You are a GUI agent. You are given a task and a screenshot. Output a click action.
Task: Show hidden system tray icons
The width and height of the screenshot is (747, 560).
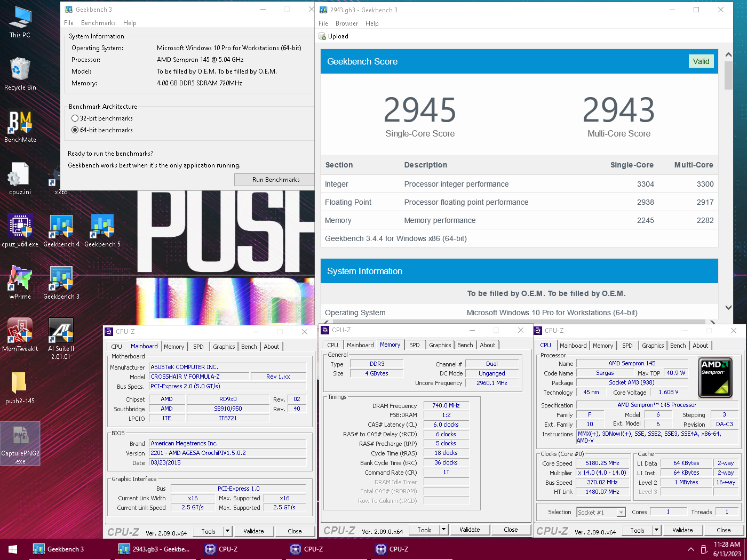point(690,549)
